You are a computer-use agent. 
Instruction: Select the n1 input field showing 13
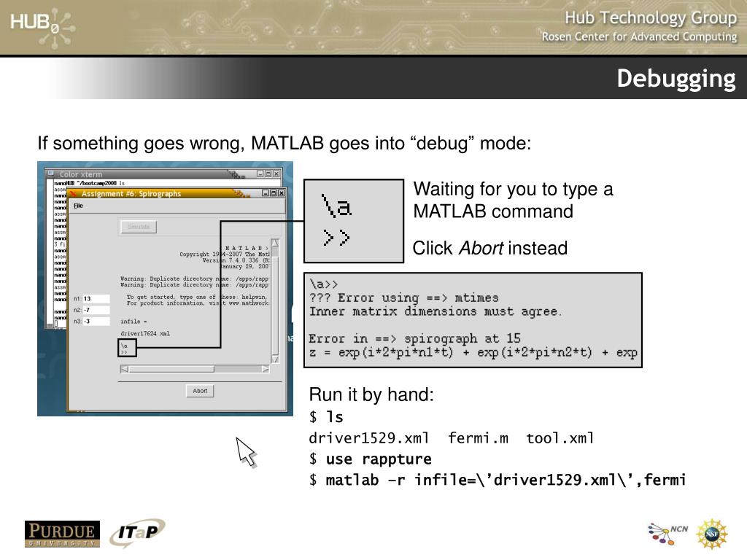(x=96, y=299)
